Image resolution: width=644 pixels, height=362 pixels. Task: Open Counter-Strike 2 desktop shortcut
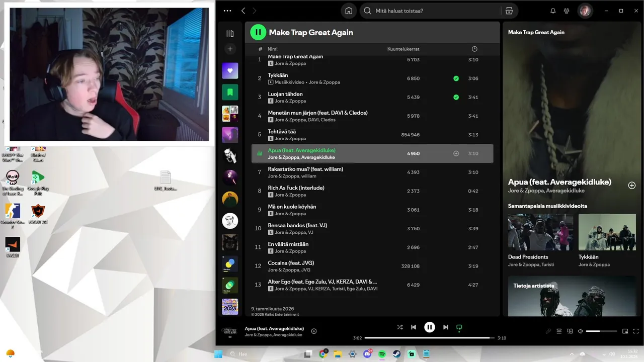pos(13,216)
